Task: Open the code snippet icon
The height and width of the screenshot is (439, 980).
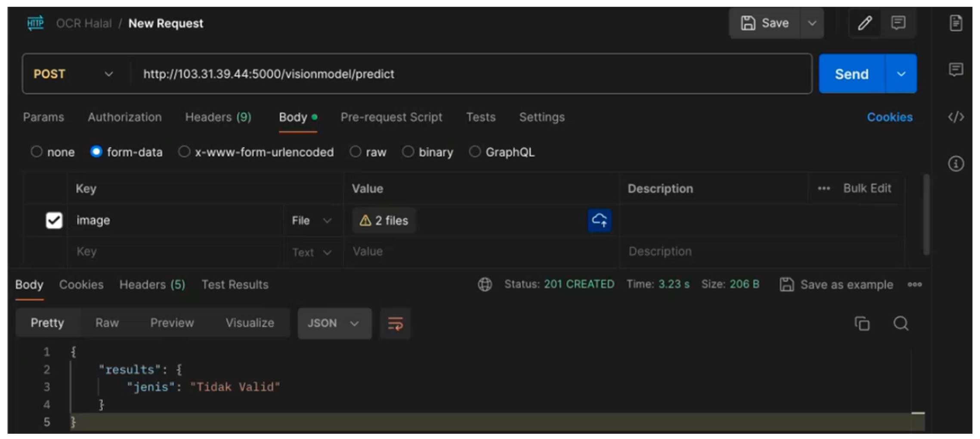Action: click(x=955, y=117)
